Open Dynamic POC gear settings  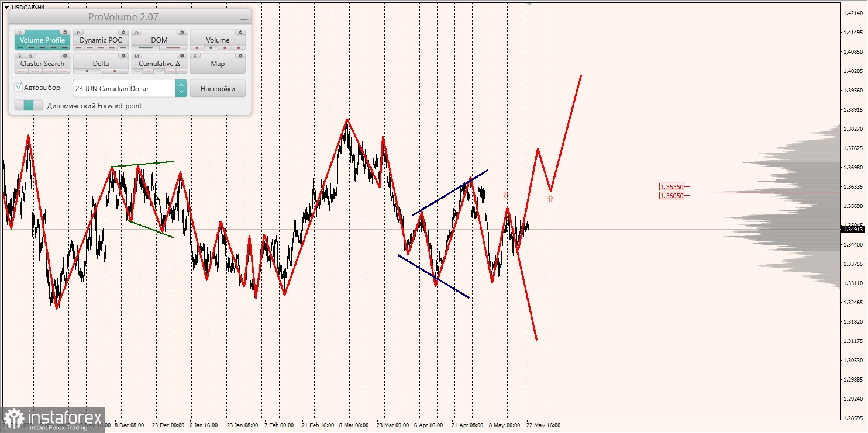[123, 33]
